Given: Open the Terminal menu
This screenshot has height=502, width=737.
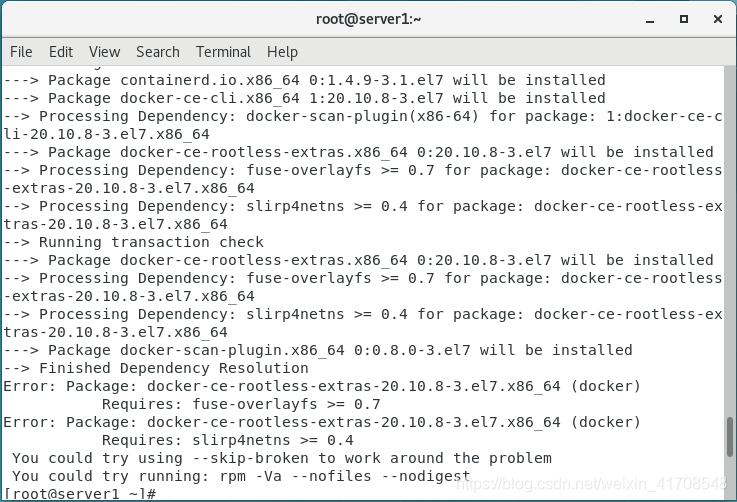Looking at the screenshot, I should (223, 52).
